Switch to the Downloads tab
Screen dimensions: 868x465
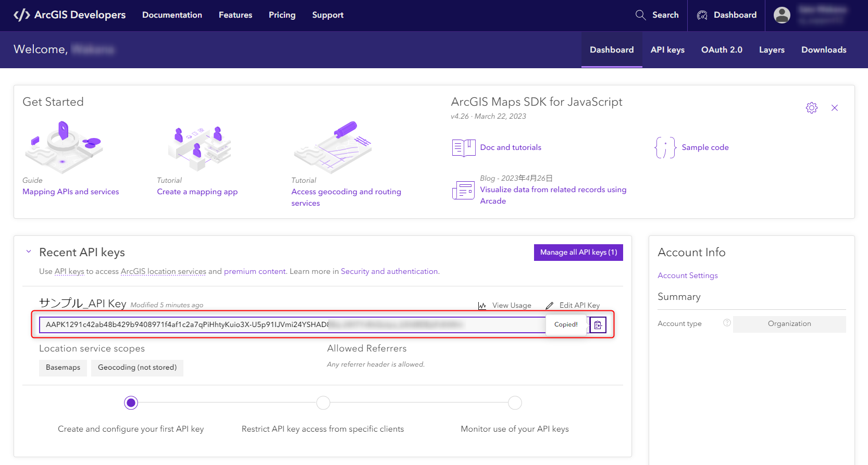[x=824, y=50]
